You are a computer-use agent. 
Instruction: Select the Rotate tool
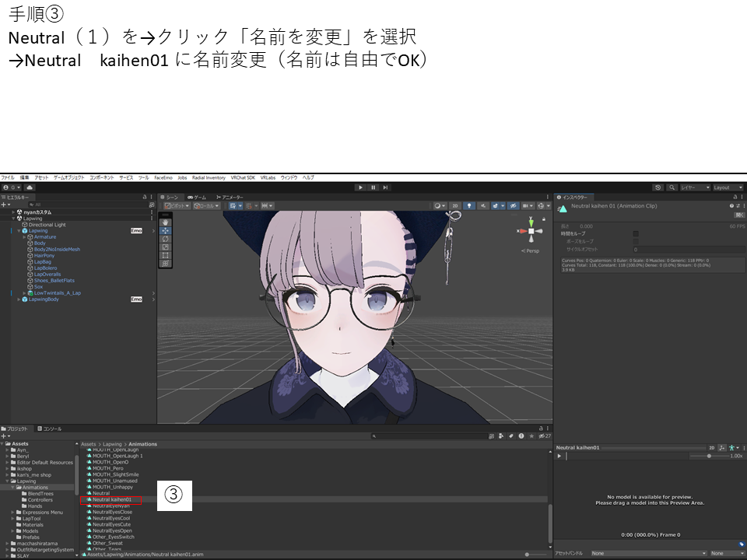pos(165,239)
